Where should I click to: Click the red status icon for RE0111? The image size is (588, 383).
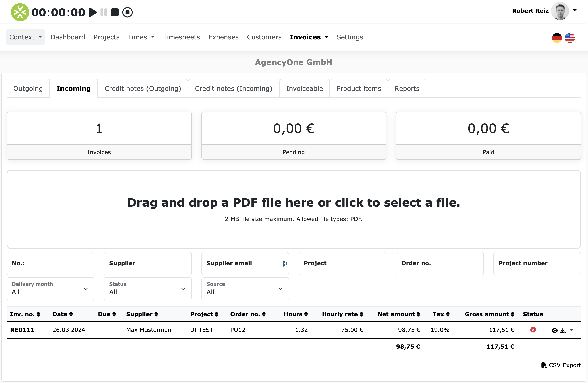click(x=533, y=330)
